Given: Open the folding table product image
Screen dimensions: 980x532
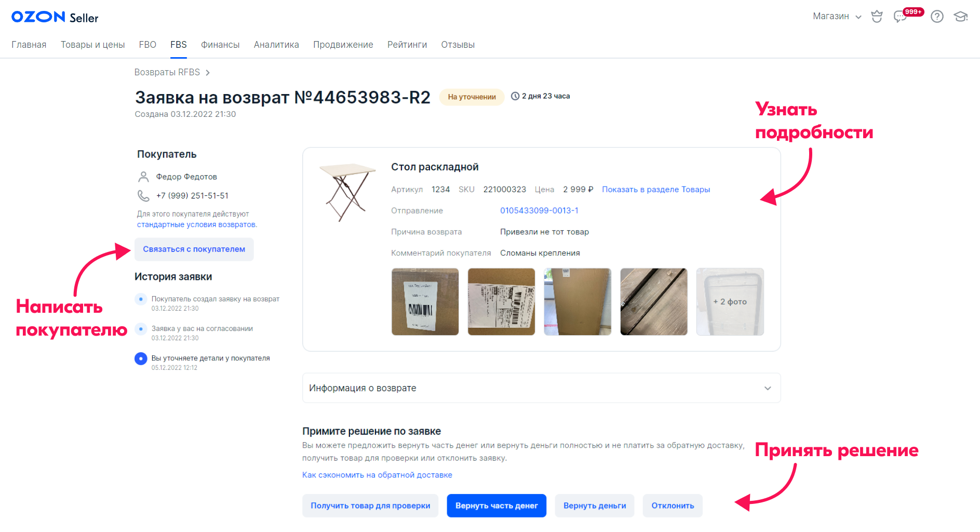Looking at the screenshot, I should click(x=347, y=191).
